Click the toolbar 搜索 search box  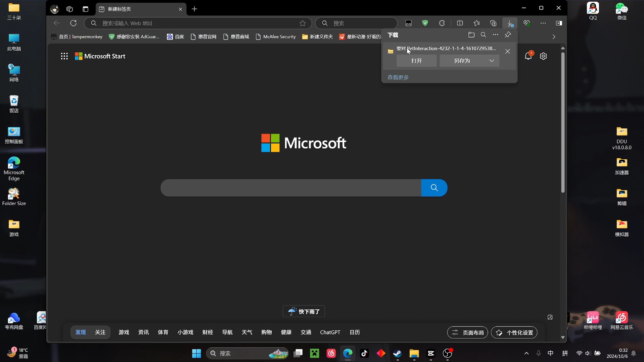pyautogui.click(x=357, y=23)
